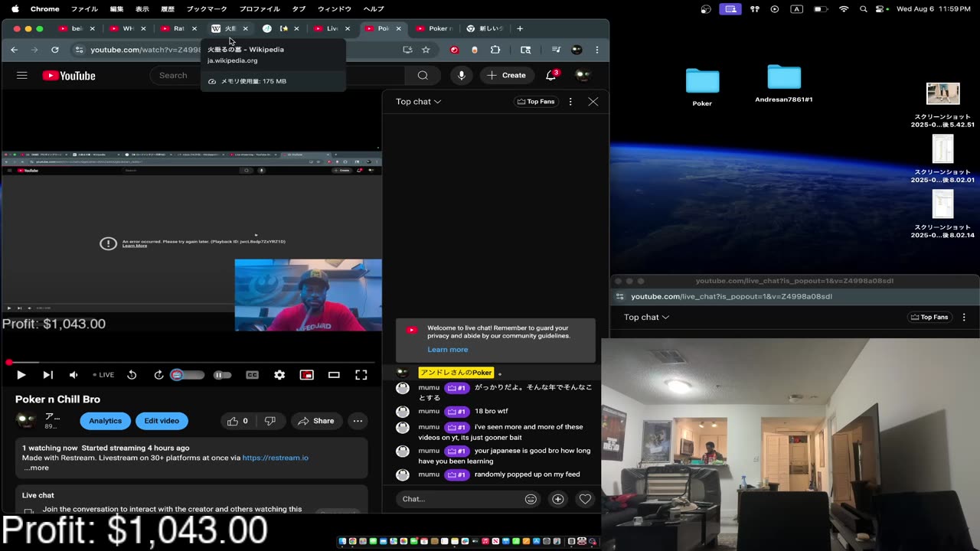Click the YouTube search magnifier button
This screenshot has height=551, width=980.
click(423, 75)
